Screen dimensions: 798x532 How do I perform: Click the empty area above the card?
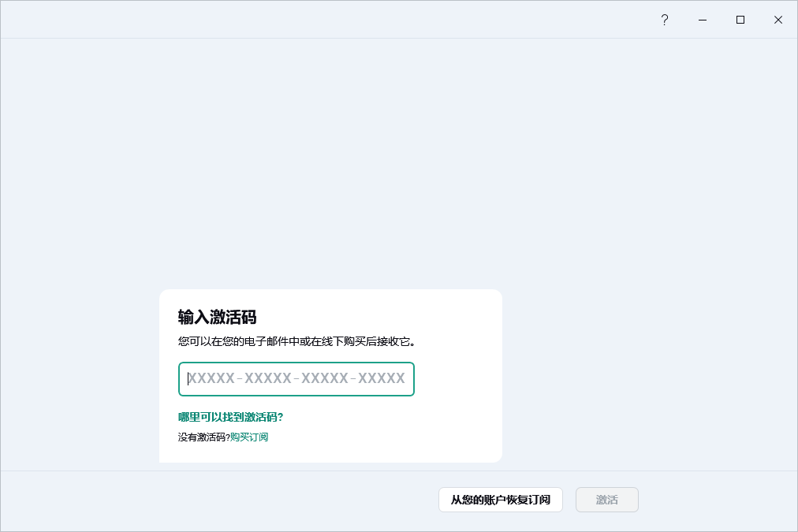click(x=331, y=158)
